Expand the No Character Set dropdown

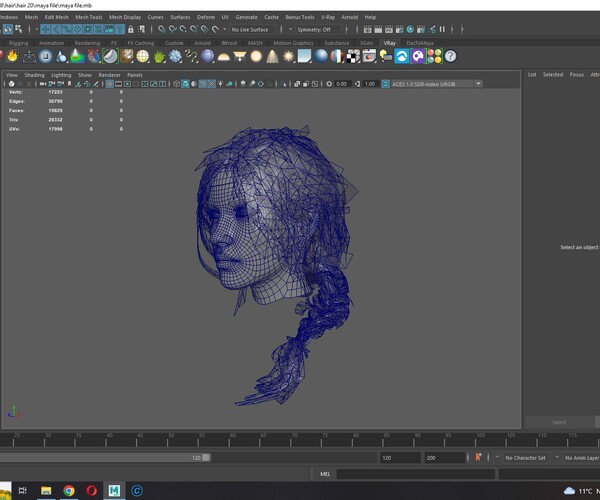click(523, 458)
